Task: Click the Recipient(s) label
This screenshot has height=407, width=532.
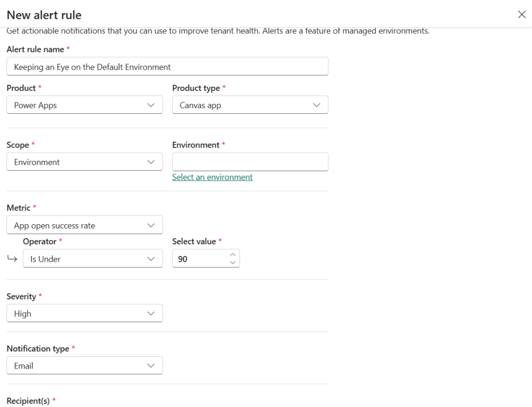Action: click(x=28, y=401)
